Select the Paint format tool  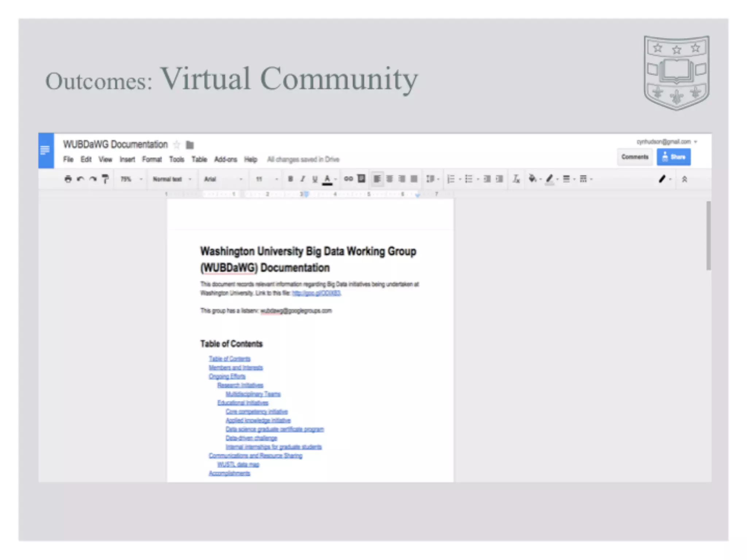(x=105, y=179)
